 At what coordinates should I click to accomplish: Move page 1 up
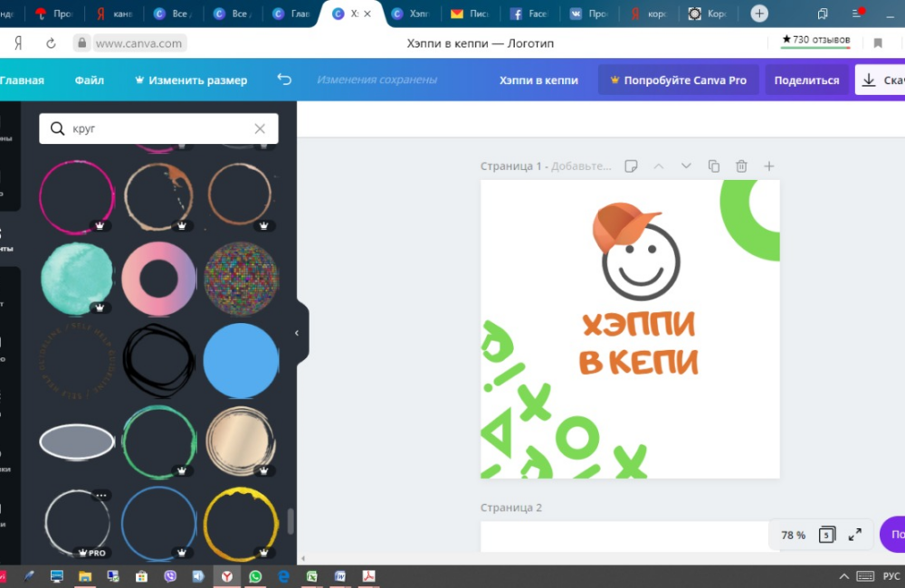(x=659, y=166)
